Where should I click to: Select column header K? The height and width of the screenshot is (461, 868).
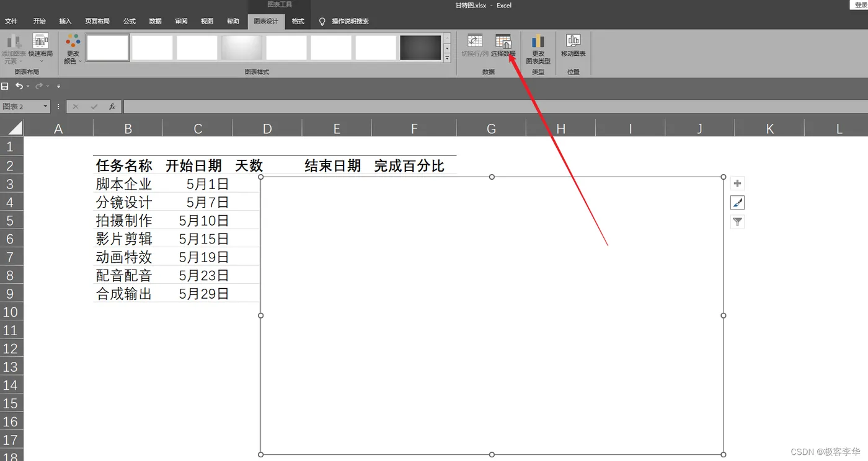[x=769, y=128]
